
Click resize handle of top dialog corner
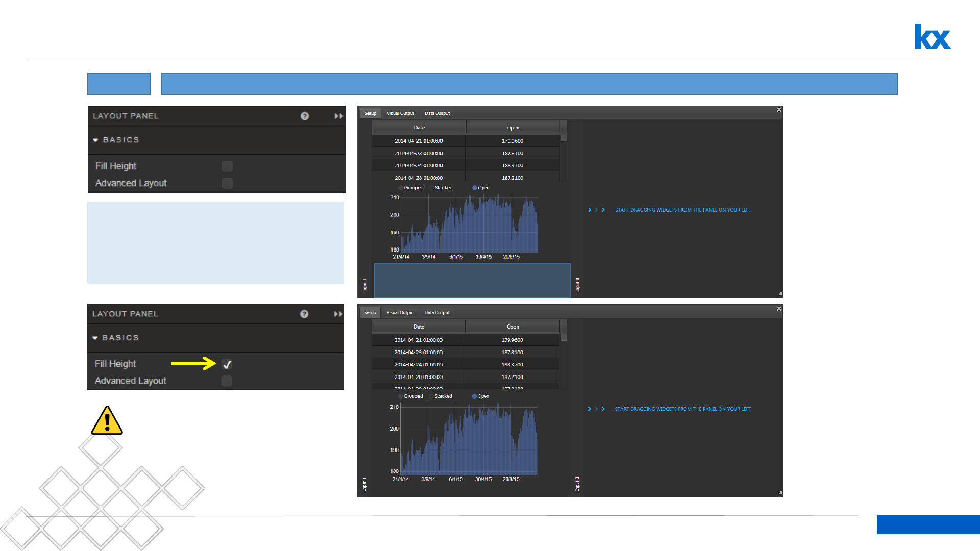(780, 294)
